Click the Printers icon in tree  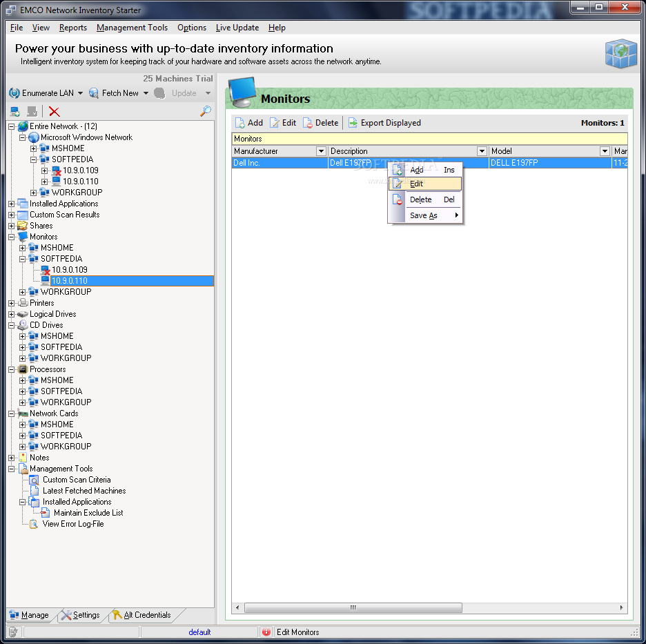coord(23,303)
